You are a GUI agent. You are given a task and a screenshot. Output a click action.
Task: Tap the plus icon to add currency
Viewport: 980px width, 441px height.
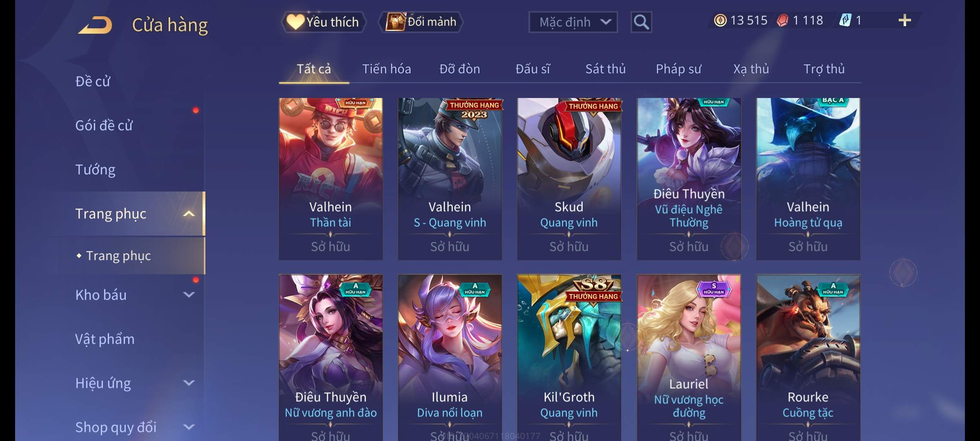[x=905, y=20]
